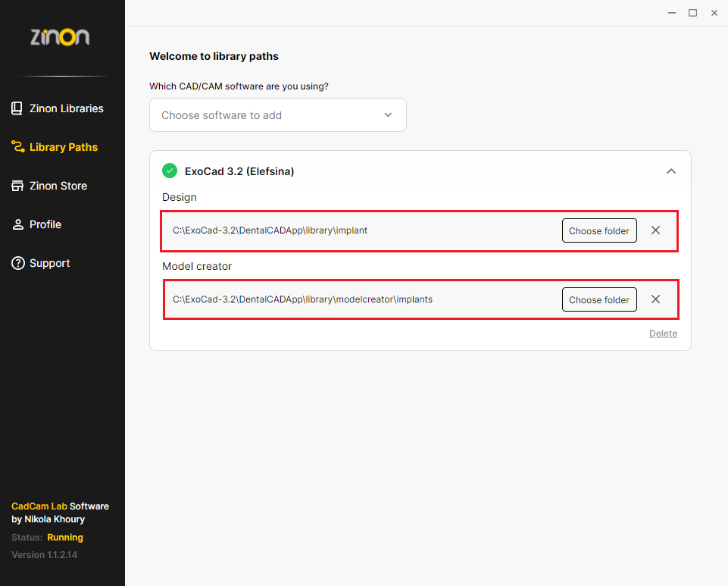728x586 pixels.
Task: Open Zinon Libraries from the sidebar
Action: [x=57, y=108]
